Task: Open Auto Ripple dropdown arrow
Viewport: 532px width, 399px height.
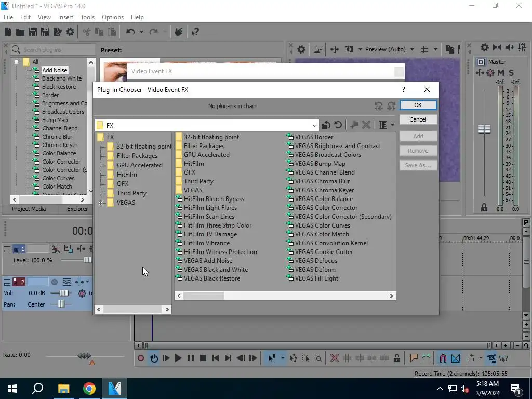Action: click(481, 358)
